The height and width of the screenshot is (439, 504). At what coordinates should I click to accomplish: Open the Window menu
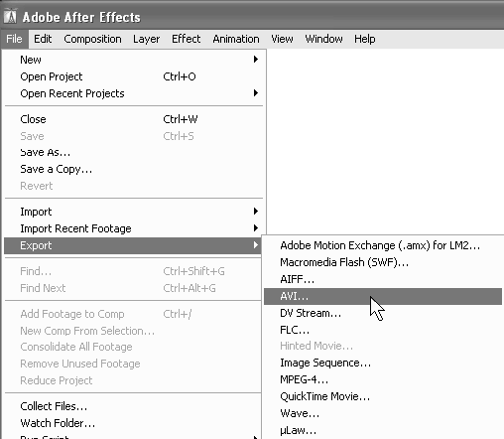(x=323, y=39)
